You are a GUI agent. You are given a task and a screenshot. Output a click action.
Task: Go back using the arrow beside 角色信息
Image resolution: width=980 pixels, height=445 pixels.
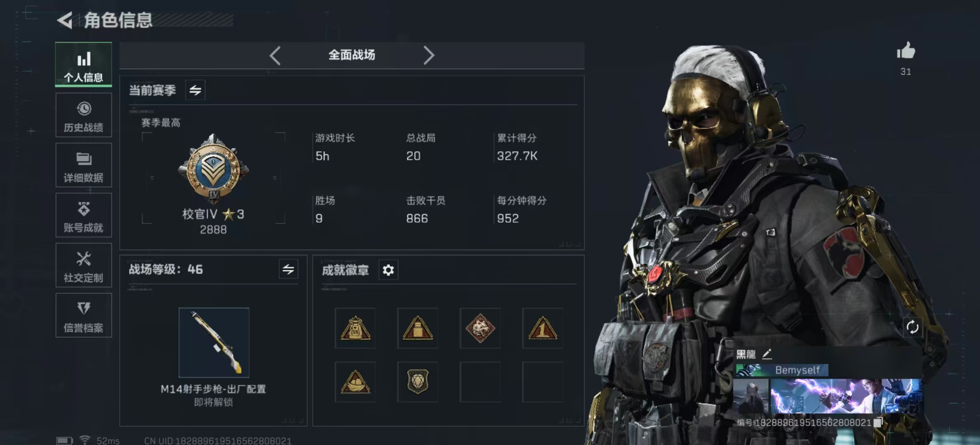65,20
